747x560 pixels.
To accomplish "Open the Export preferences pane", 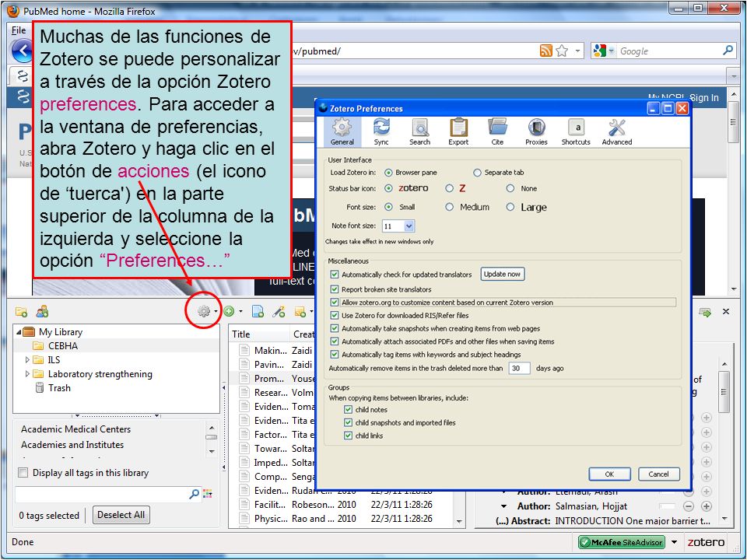I will click(x=458, y=132).
